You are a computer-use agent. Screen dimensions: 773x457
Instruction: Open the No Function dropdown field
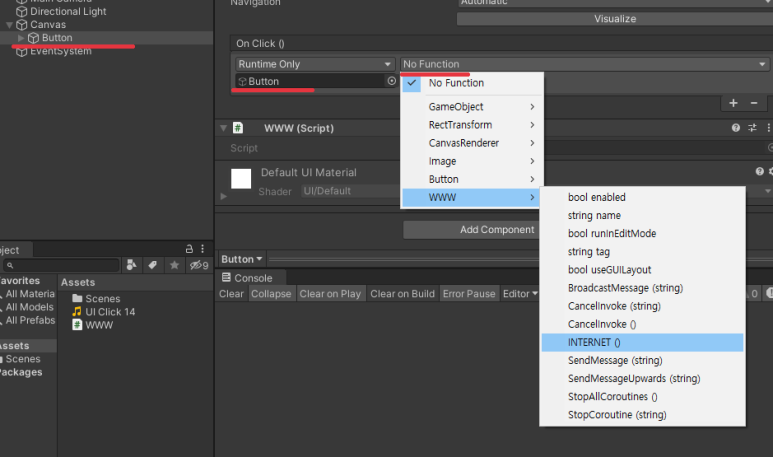pos(584,64)
